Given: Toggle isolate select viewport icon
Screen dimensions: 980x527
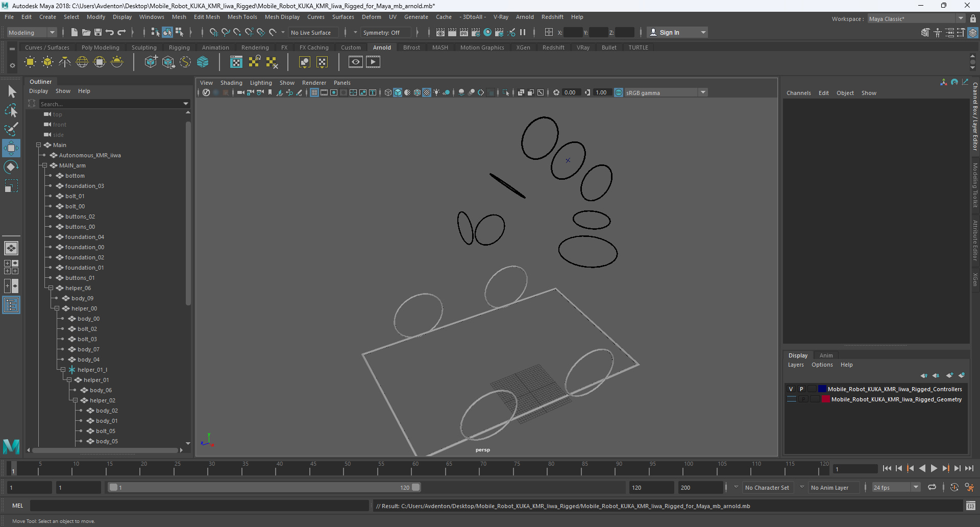Looking at the screenshot, I should tap(506, 92).
